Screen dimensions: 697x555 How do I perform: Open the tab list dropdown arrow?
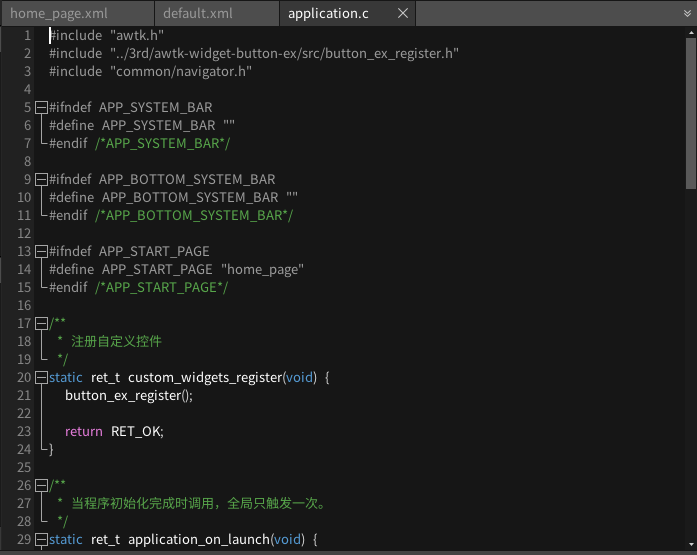pos(687,13)
